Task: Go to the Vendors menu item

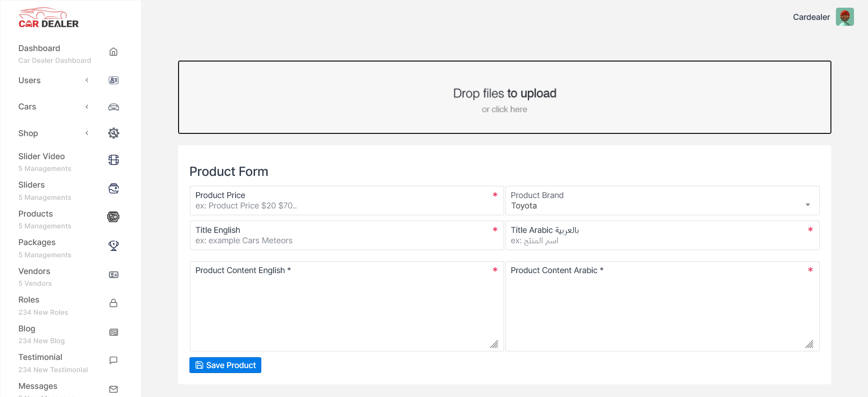Action: tap(34, 271)
